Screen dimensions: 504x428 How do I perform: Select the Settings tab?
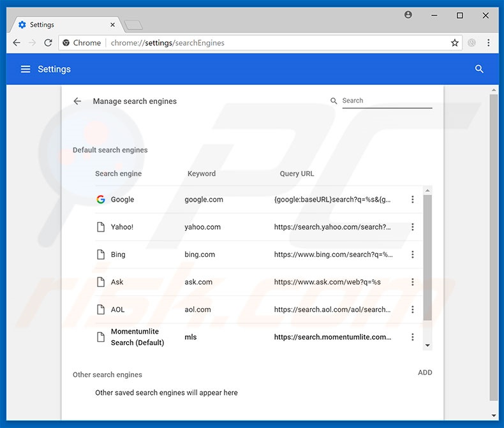66,25
